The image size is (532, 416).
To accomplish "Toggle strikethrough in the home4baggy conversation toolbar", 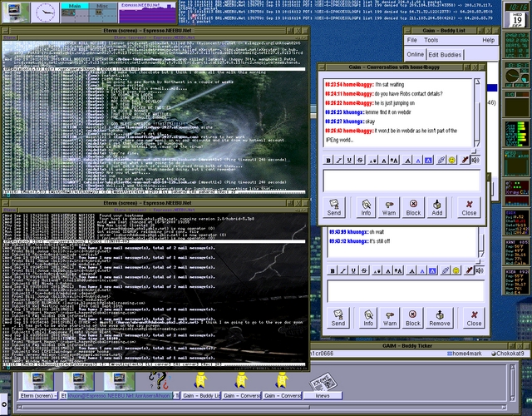I will tap(360, 161).
